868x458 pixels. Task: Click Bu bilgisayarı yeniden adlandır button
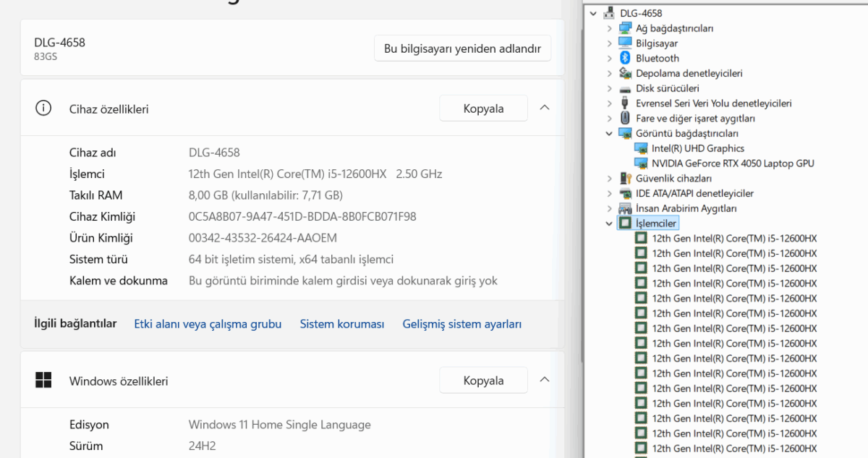tap(462, 48)
